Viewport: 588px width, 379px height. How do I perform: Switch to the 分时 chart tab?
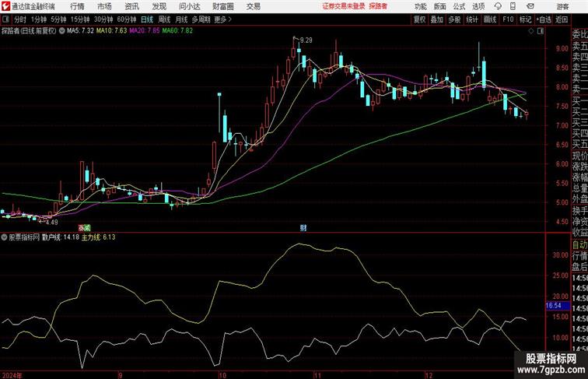(x=20, y=19)
